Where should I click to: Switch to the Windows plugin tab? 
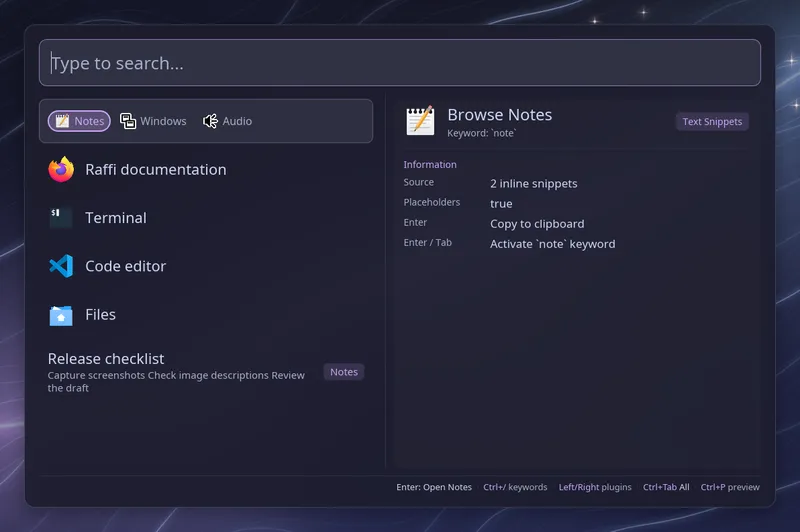coord(153,121)
